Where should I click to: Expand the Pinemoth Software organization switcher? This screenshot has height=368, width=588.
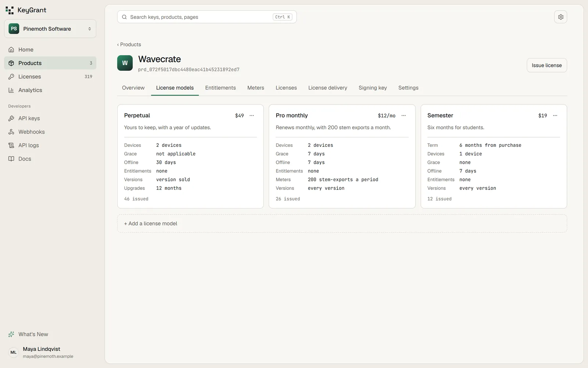50,29
